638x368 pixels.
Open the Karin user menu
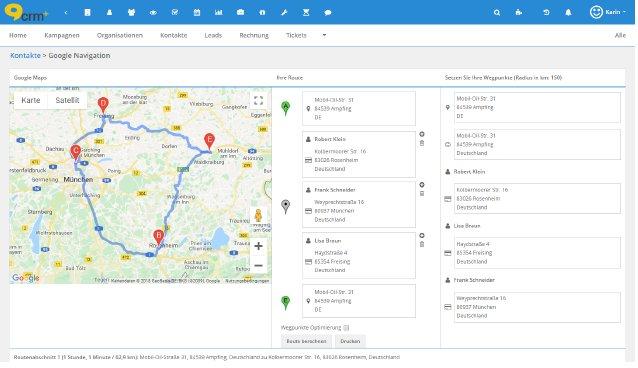click(608, 12)
